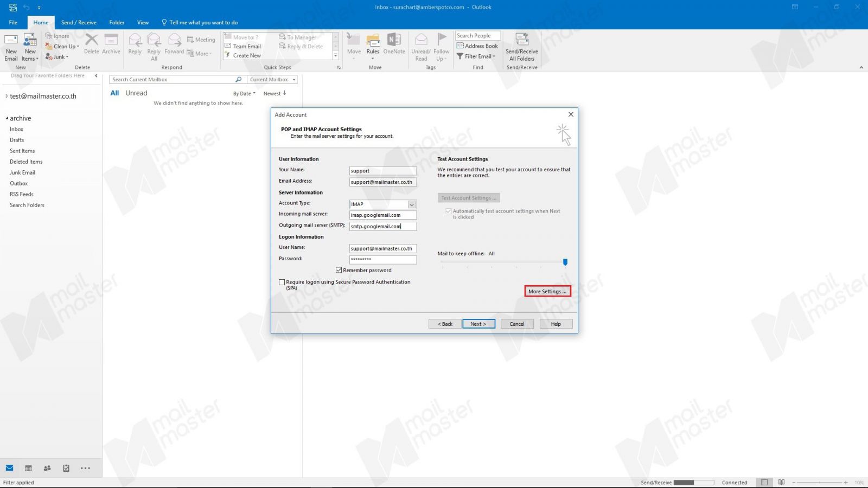The height and width of the screenshot is (488, 868).
Task: Open the Account Type dropdown
Action: 412,204
